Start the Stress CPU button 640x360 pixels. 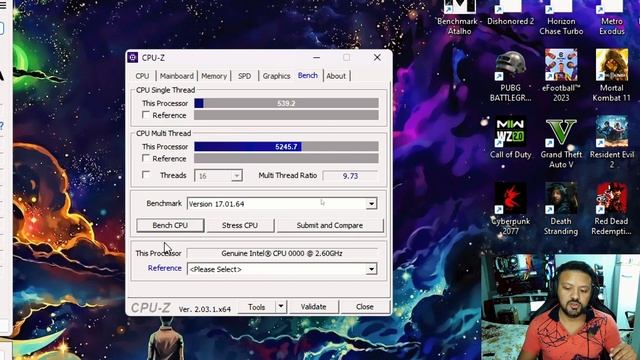pyautogui.click(x=240, y=225)
